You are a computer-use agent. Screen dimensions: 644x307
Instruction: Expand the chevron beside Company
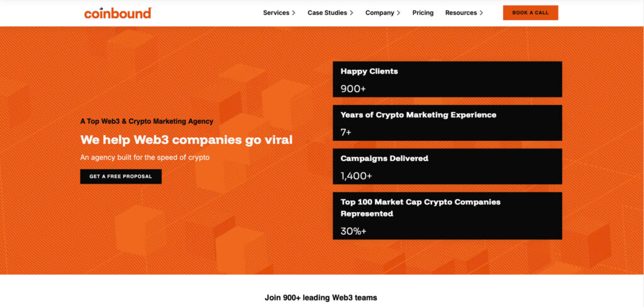click(399, 13)
